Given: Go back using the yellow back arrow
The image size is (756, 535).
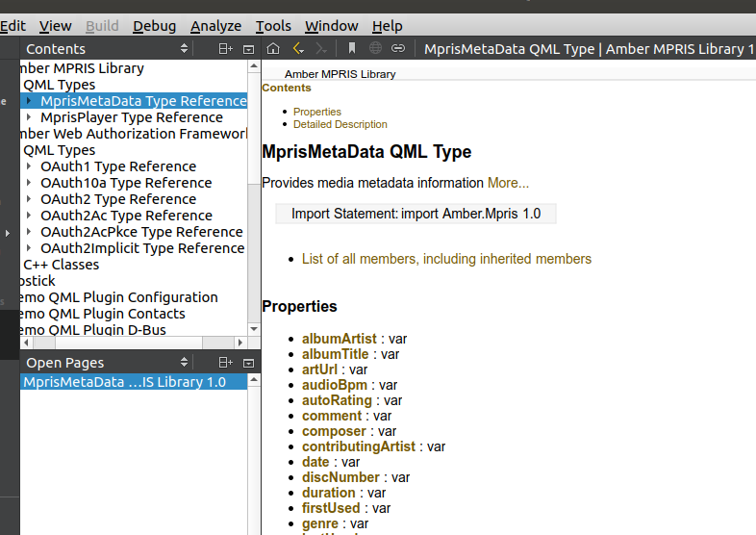Looking at the screenshot, I should (298, 48).
